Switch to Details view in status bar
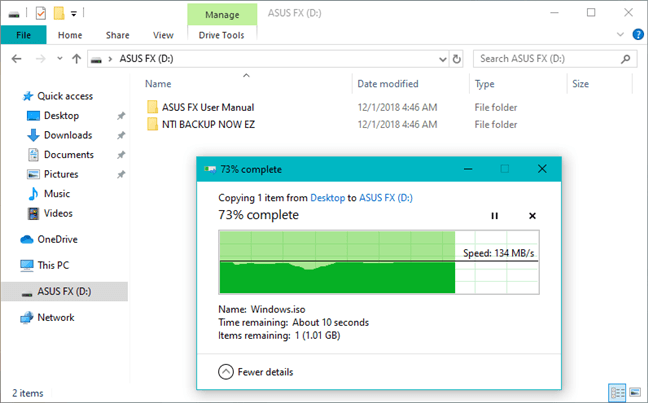The image size is (648, 403). tap(618, 392)
